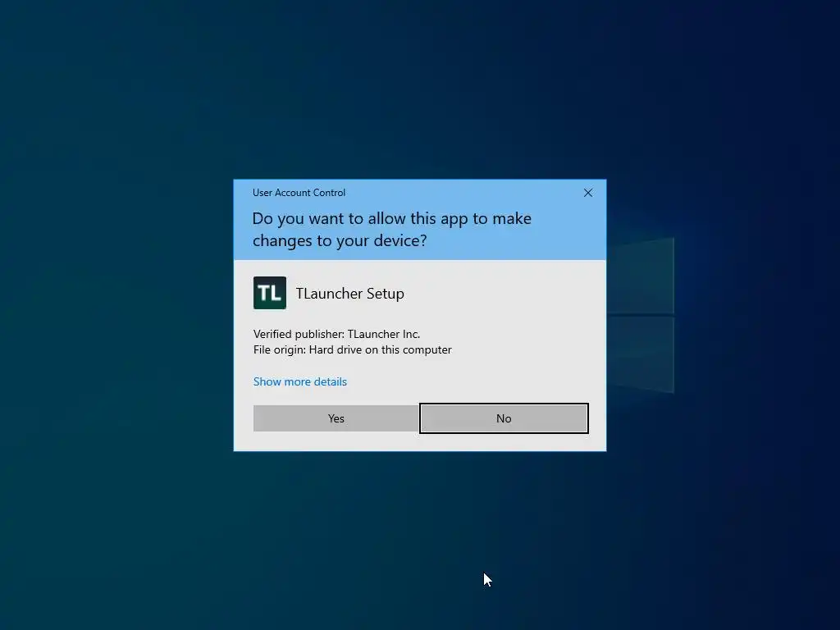Screen dimensions: 840x630
Task: Click the allow-changes question heading
Action: coord(391,230)
